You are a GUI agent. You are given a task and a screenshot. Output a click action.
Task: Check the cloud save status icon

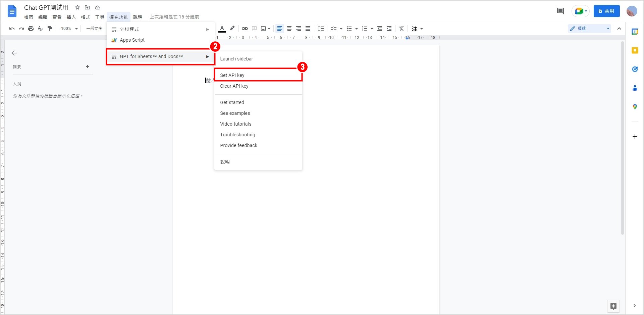tap(98, 7)
